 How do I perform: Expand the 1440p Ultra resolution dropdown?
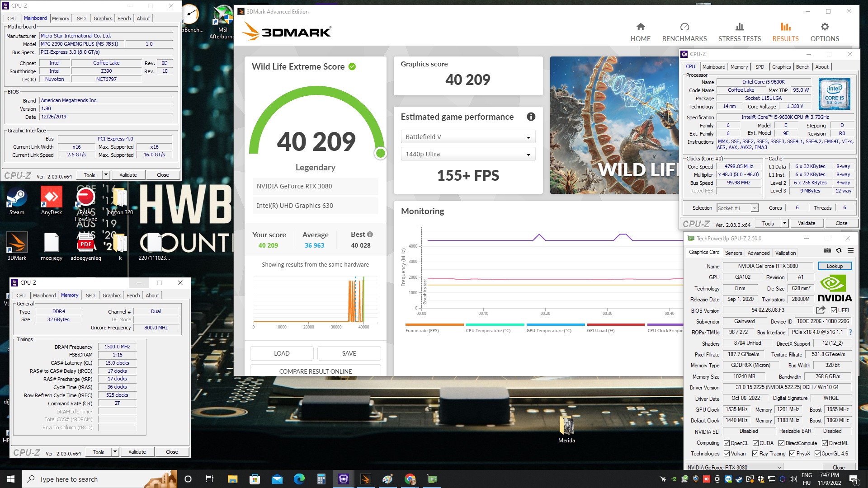click(468, 154)
